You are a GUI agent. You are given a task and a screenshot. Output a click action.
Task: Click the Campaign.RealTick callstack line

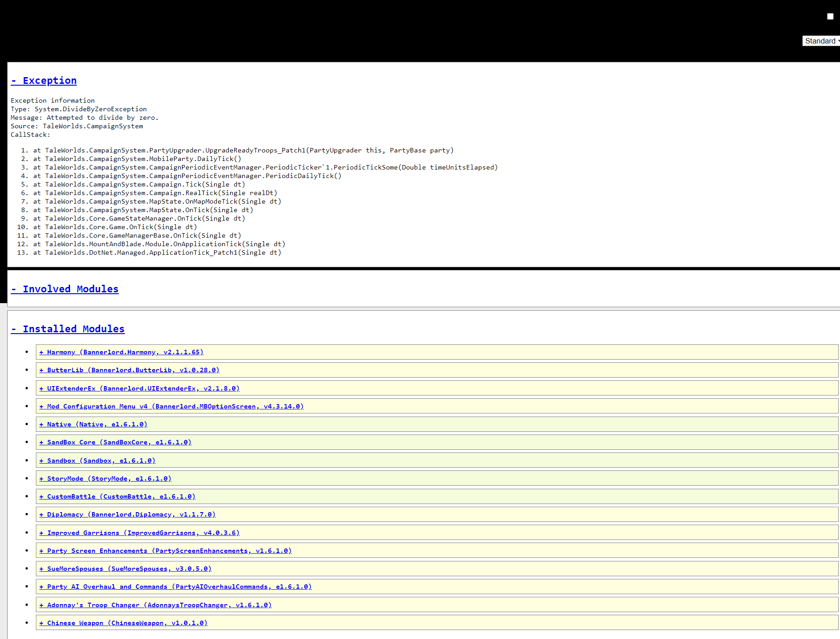[x=155, y=193]
